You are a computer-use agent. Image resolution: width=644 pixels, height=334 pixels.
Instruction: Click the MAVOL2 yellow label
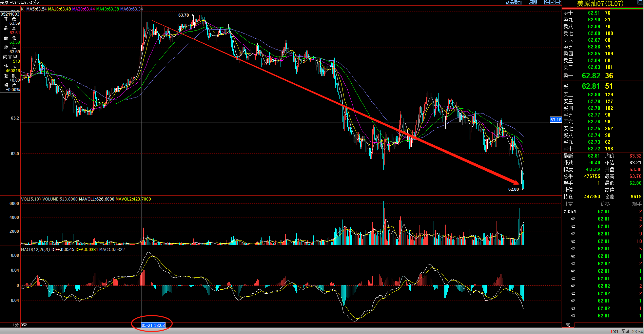coord(133,199)
